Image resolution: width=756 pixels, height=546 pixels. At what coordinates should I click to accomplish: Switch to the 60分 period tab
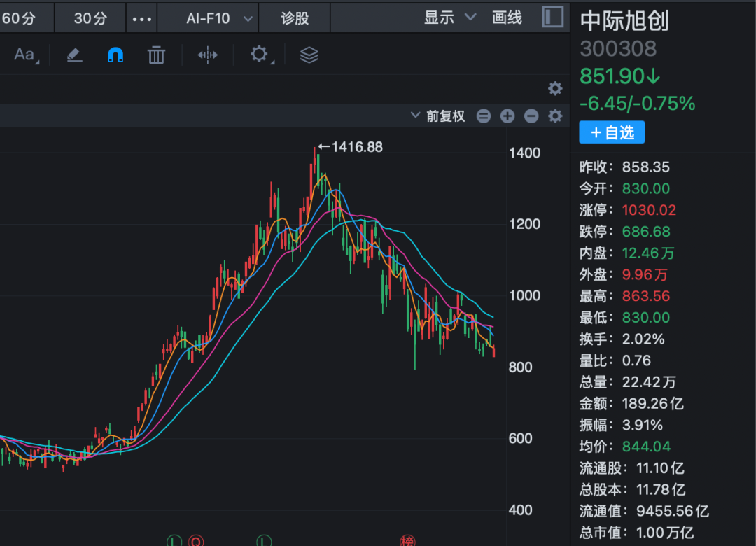[20, 18]
